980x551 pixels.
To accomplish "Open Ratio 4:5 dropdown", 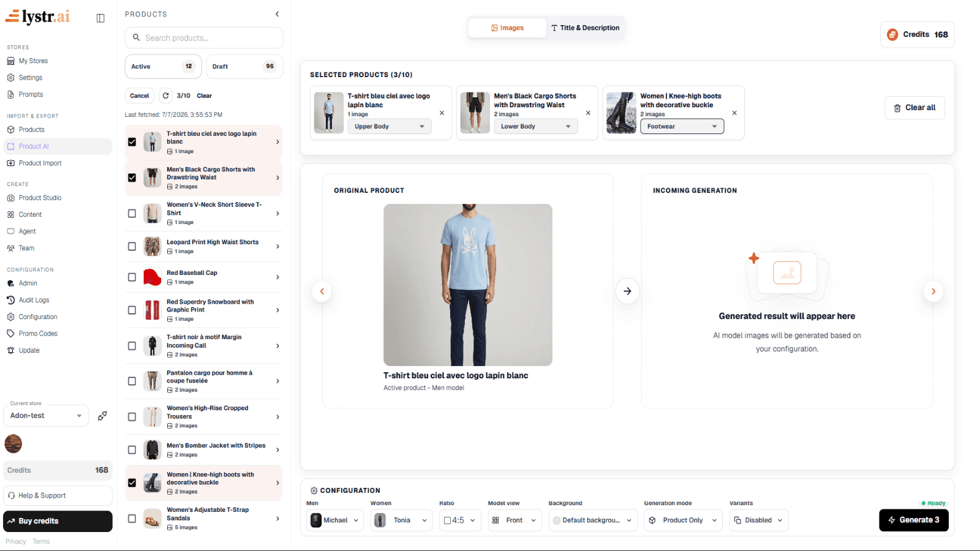I will point(460,520).
